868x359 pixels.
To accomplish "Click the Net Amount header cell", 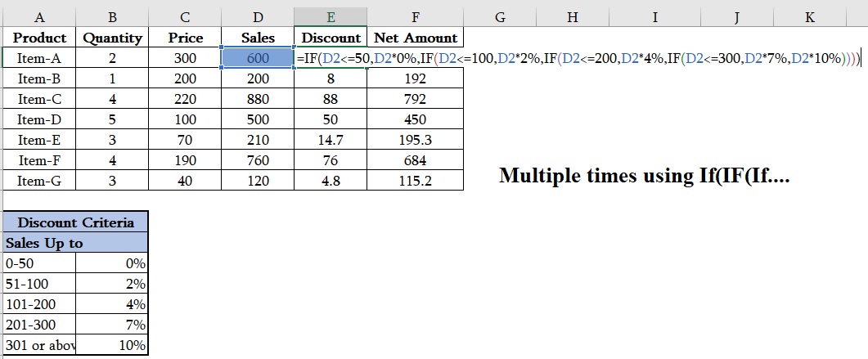I will (x=415, y=38).
